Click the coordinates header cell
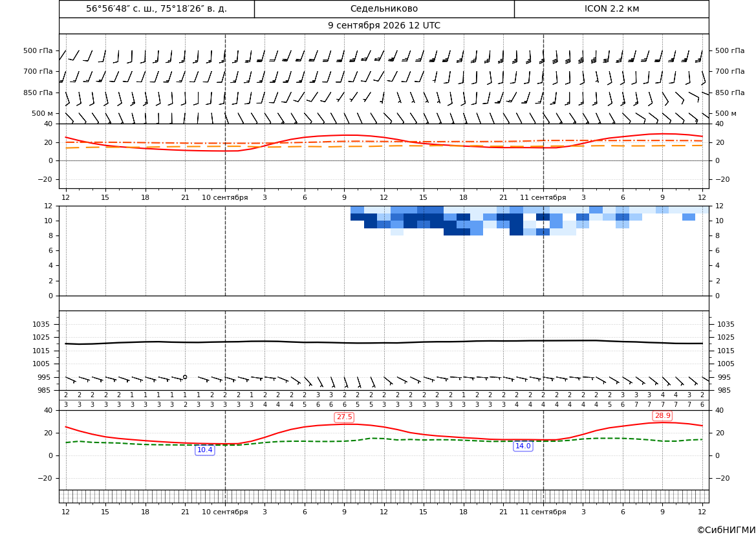The height and width of the screenshot is (535, 756). (x=157, y=8)
